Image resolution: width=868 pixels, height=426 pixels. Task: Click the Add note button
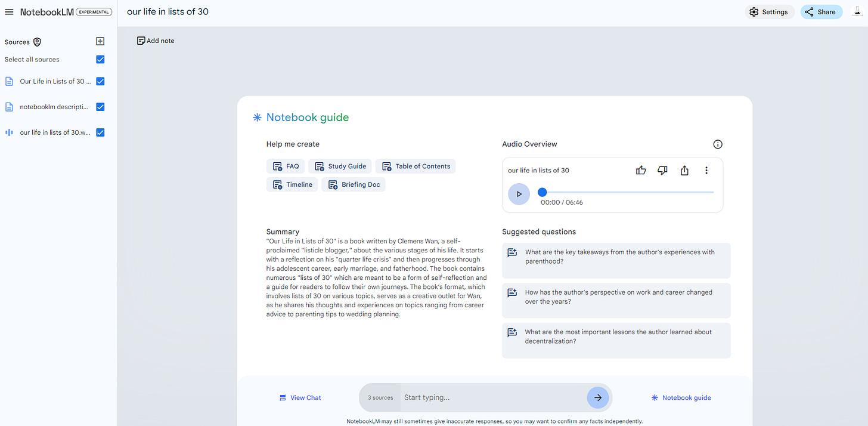pos(156,41)
